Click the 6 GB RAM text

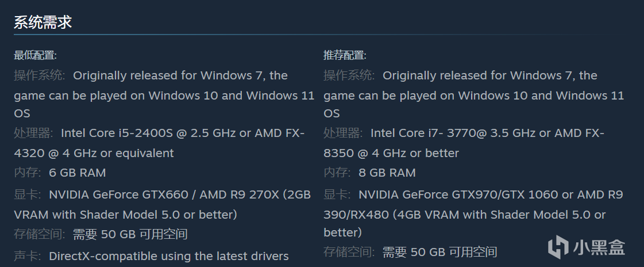click(77, 173)
